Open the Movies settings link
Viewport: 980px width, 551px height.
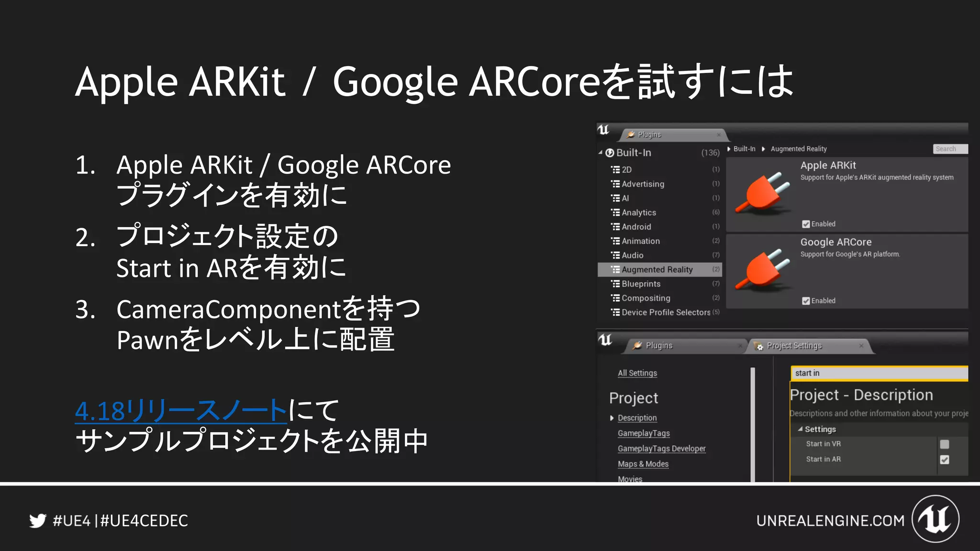pos(630,479)
